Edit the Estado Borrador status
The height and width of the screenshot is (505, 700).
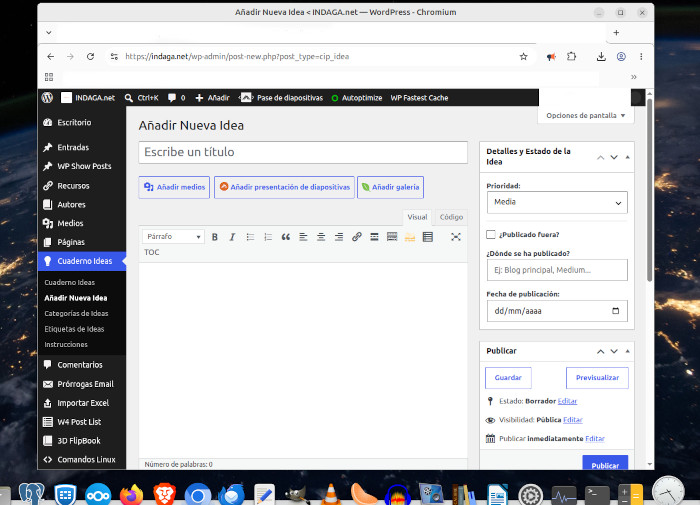coord(567,401)
